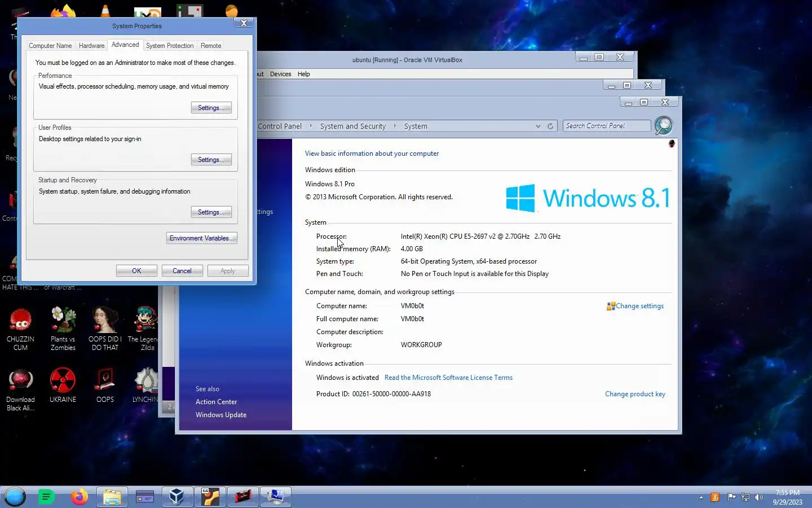The image size is (812, 508).
Task: Open the taskbar clock showing 7:55 PM
Action: click(787, 497)
